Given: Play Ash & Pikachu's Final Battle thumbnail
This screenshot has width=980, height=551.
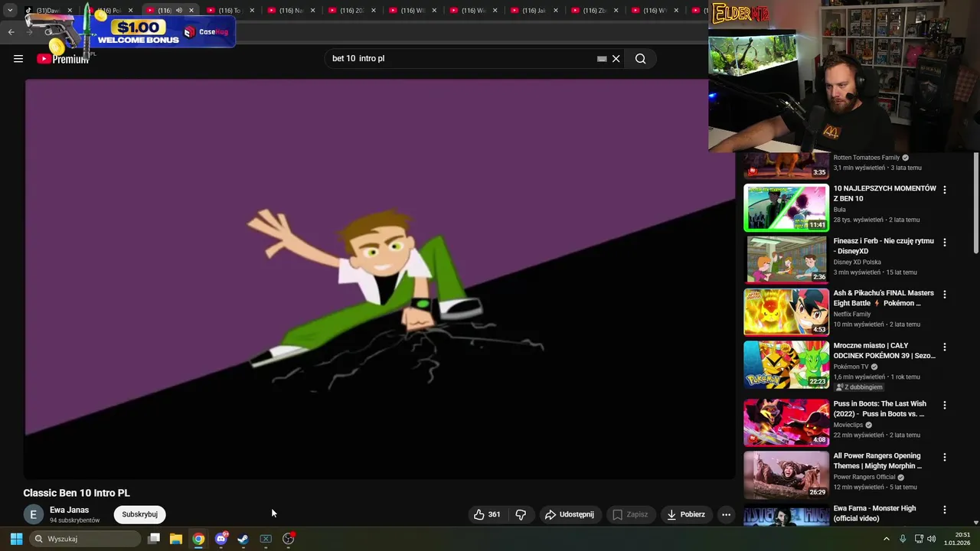Looking at the screenshot, I should pyautogui.click(x=786, y=311).
